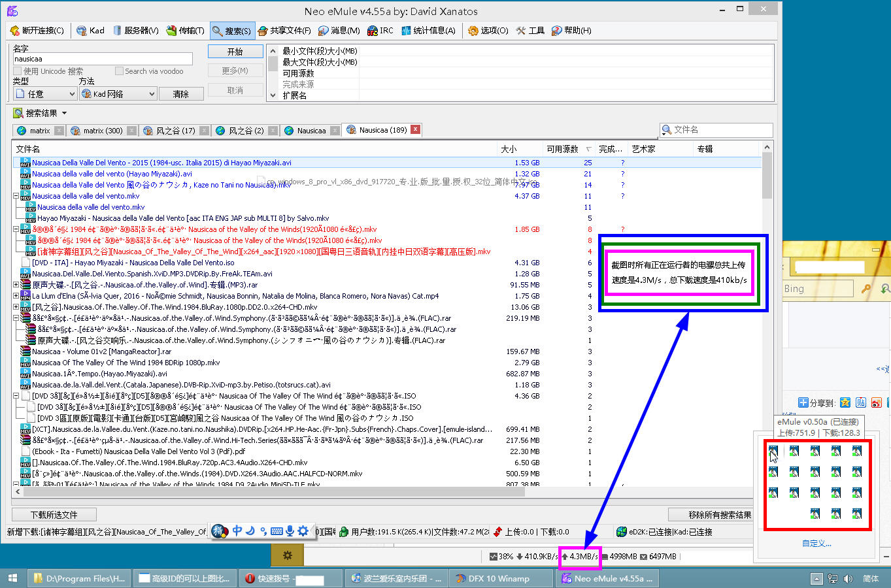Collapse the [DVD 3区] 4.36 GB ISO group

click(x=16, y=396)
